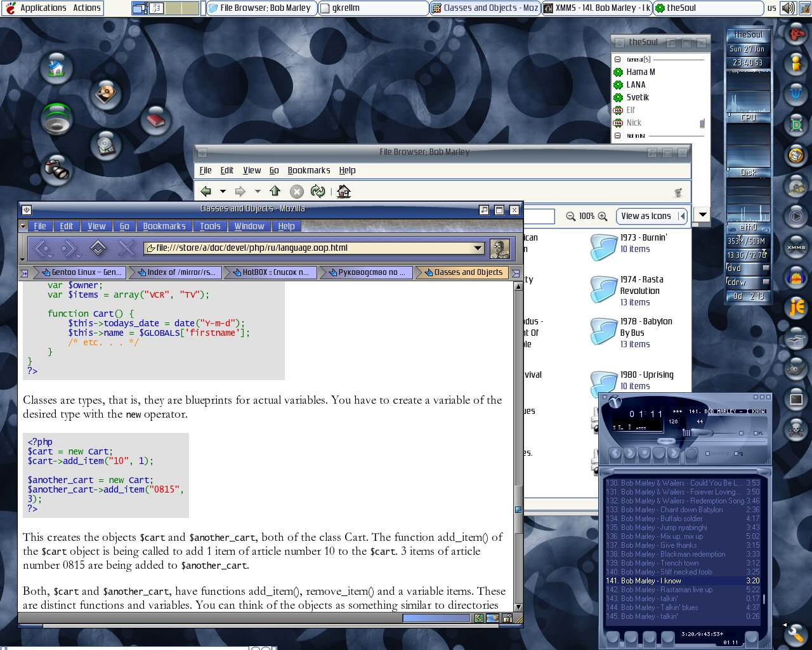Click desktop red book icon
This screenshot has height=650, width=812.
155,119
